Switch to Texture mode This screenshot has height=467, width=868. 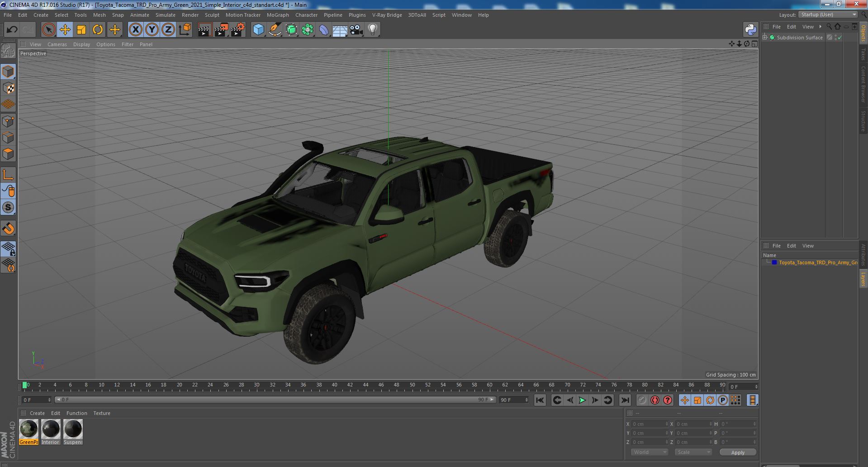click(x=8, y=88)
